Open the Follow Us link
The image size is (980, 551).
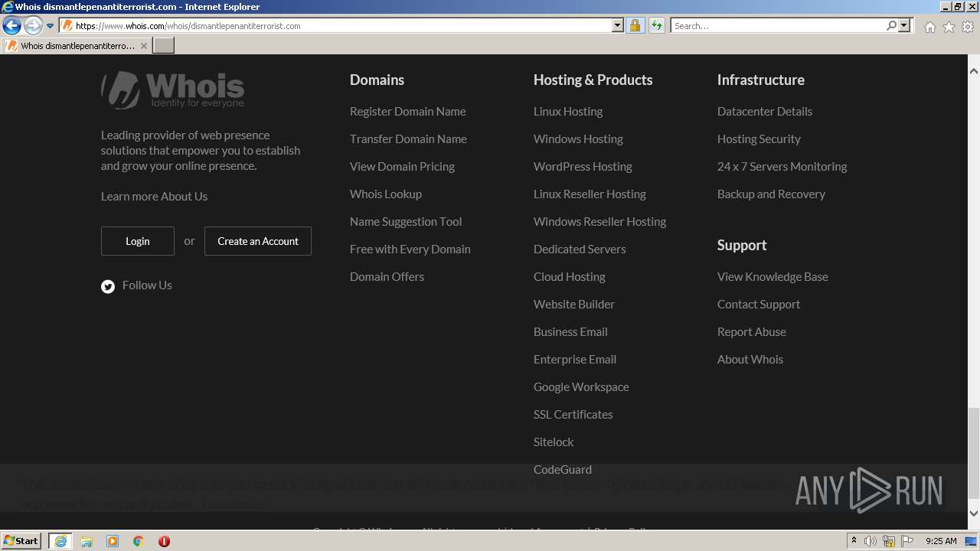pyautogui.click(x=147, y=285)
